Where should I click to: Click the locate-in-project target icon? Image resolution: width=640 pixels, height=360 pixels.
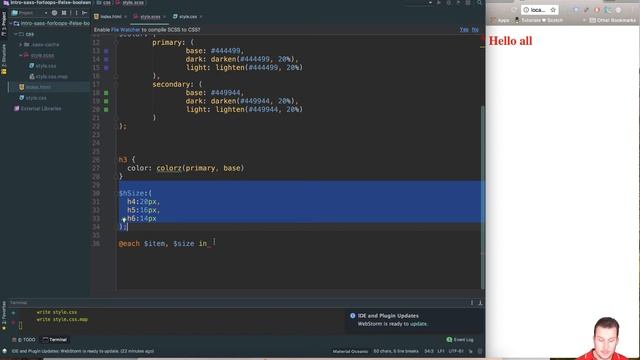tap(54, 13)
